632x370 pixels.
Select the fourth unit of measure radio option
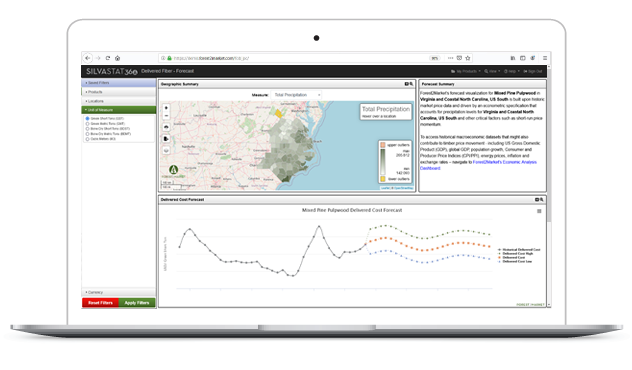[87, 134]
